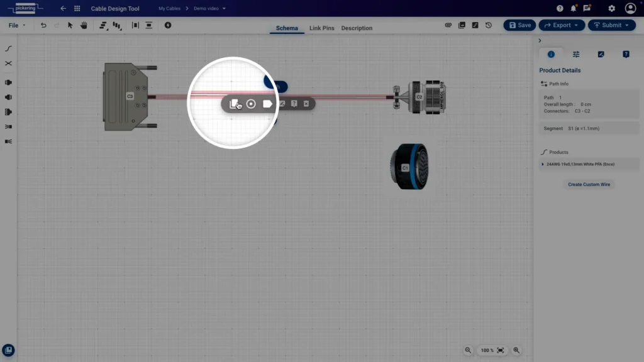The image size is (644, 362).
Task: Select the C1 blue circular connector
Action: pos(409,167)
